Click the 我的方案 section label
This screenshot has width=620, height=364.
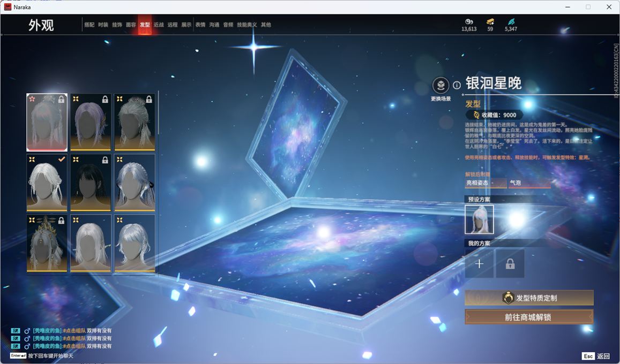[x=479, y=243]
